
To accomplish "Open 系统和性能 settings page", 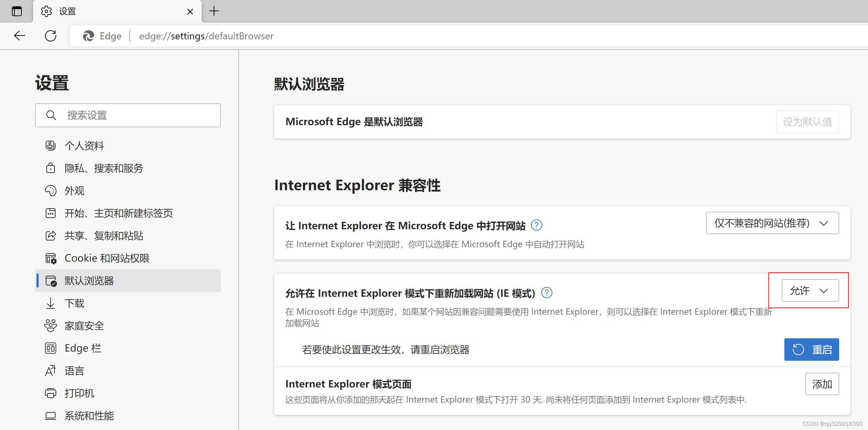I will (x=89, y=416).
